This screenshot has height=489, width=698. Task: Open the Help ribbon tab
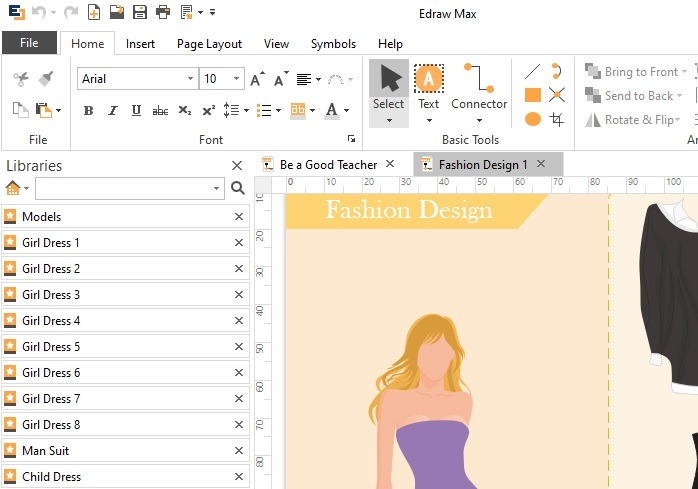click(x=390, y=44)
